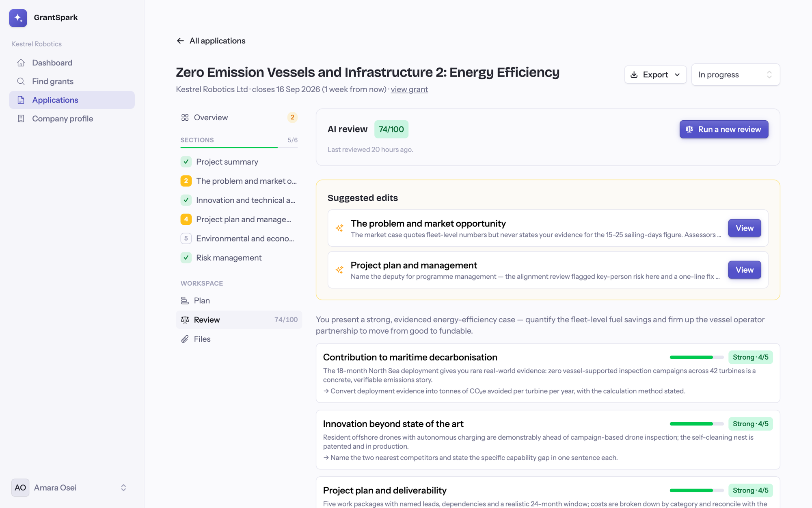
Task: Click the Plan workspace icon
Action: 185,301
